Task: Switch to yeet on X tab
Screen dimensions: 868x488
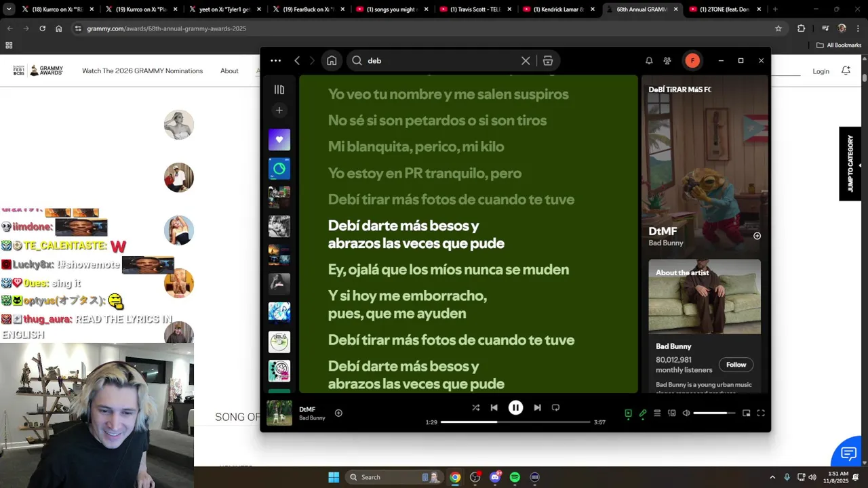Action: click(x=223, y=9)
